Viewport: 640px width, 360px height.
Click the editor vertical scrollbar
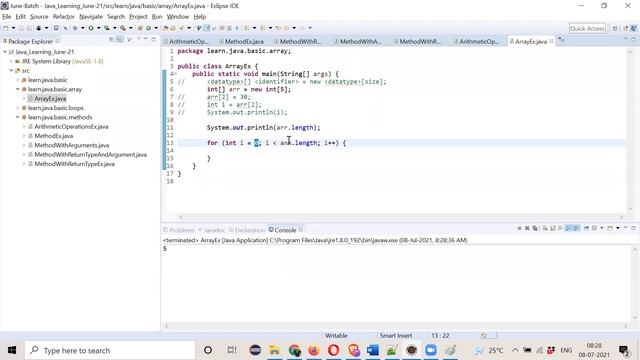[x=629, y=130]
